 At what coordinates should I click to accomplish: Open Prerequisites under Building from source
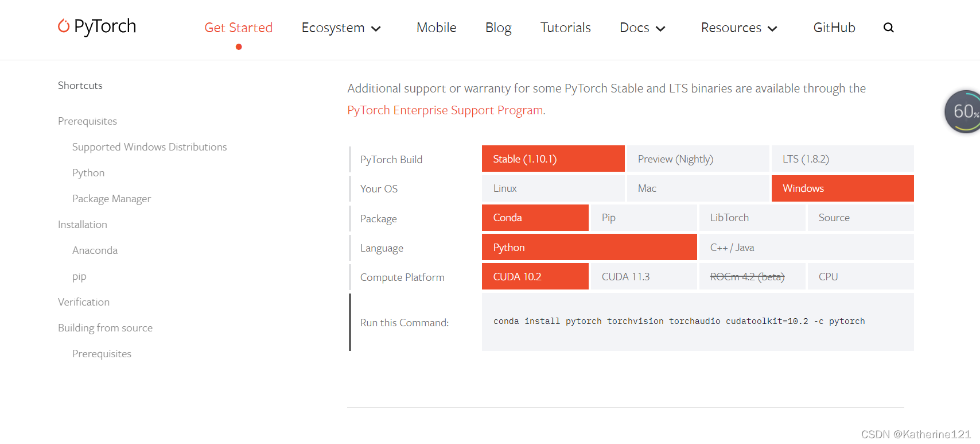click(x=102, y=354)
